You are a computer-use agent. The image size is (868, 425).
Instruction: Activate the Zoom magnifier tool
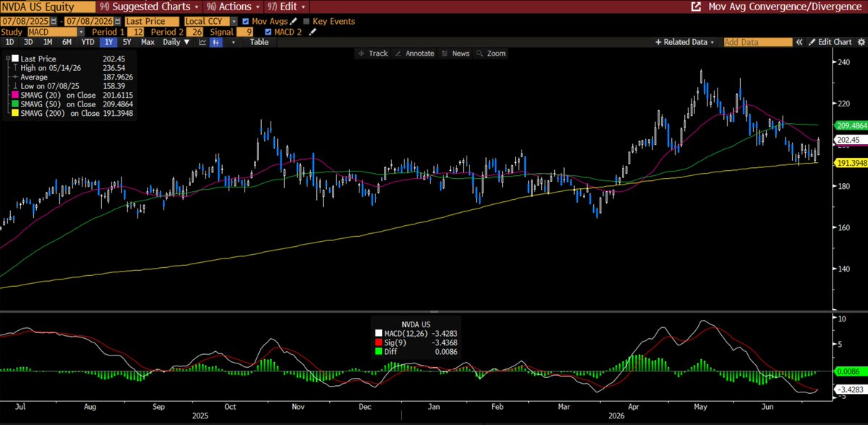tap(491, 54)
